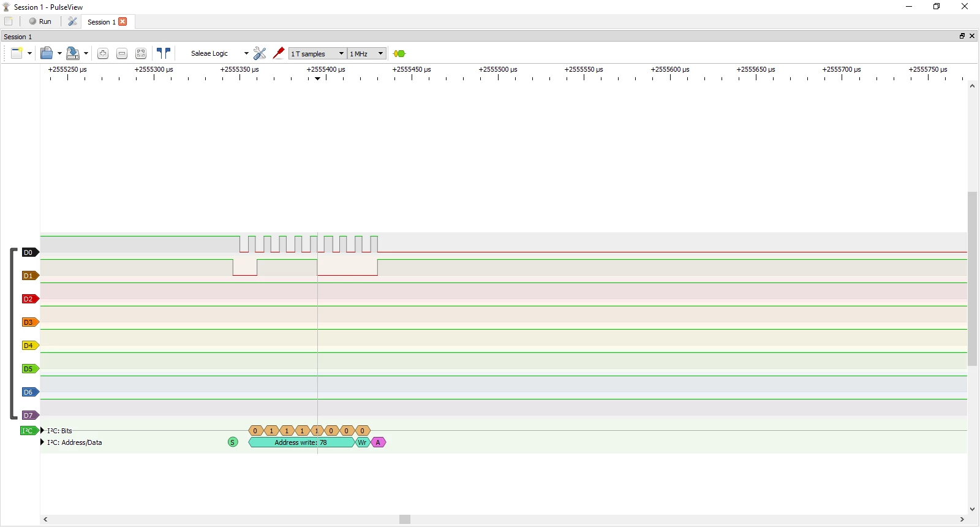Click the green S start annotation
The image size is (980, 527).
[233, 442]
